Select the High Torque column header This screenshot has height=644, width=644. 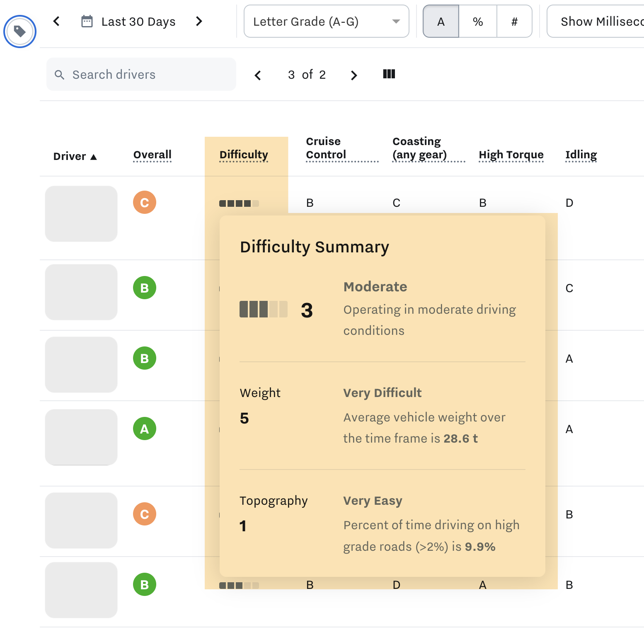[511, 155]
